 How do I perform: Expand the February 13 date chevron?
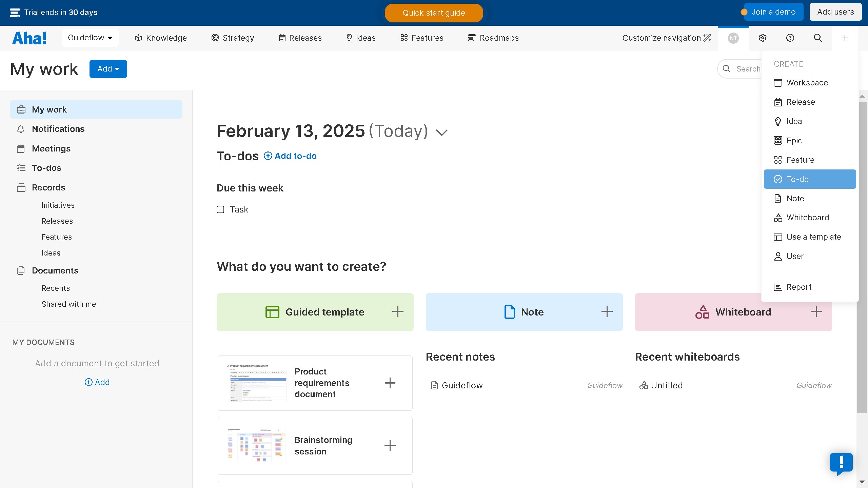(x=441, y=132)
